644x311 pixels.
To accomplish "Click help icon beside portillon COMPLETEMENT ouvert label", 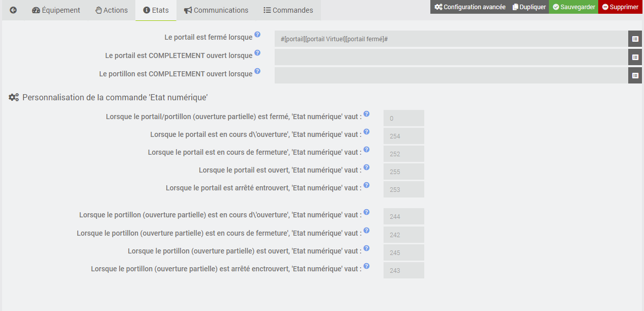I will (x=257, y=71).
